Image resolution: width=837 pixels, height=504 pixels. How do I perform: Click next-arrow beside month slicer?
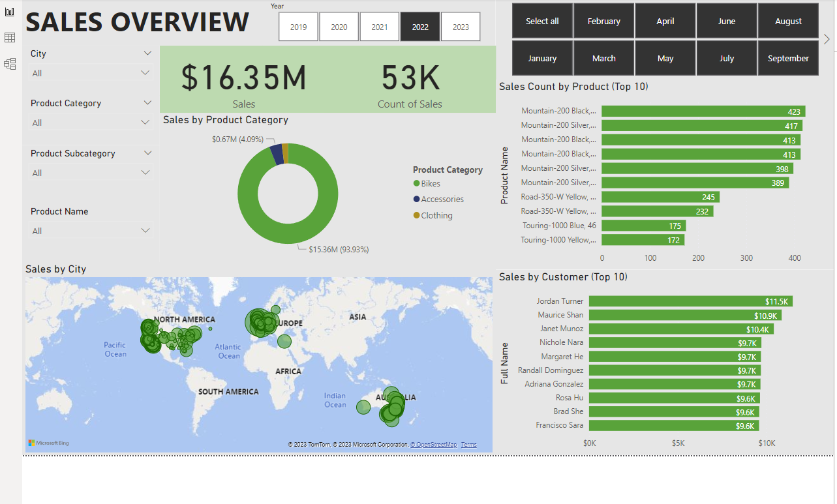pyautogui.click(x=827, y=39)
